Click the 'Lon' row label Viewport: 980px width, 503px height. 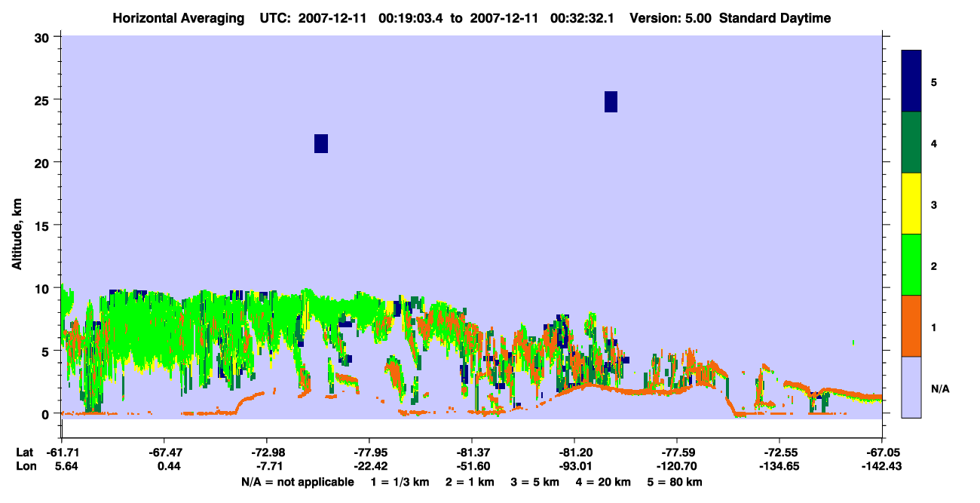tap(26, 466)
